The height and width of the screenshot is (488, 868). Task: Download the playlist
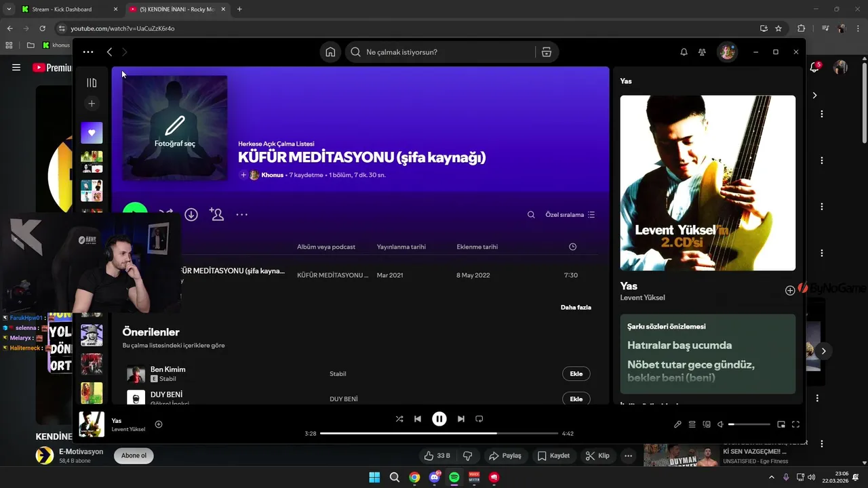click(191, 214)
